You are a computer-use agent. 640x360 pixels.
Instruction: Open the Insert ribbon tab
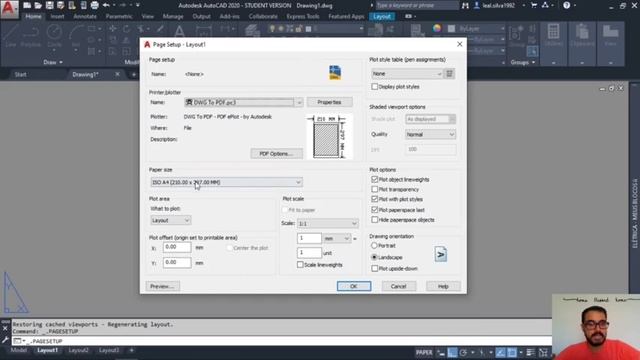pos(58,16)
